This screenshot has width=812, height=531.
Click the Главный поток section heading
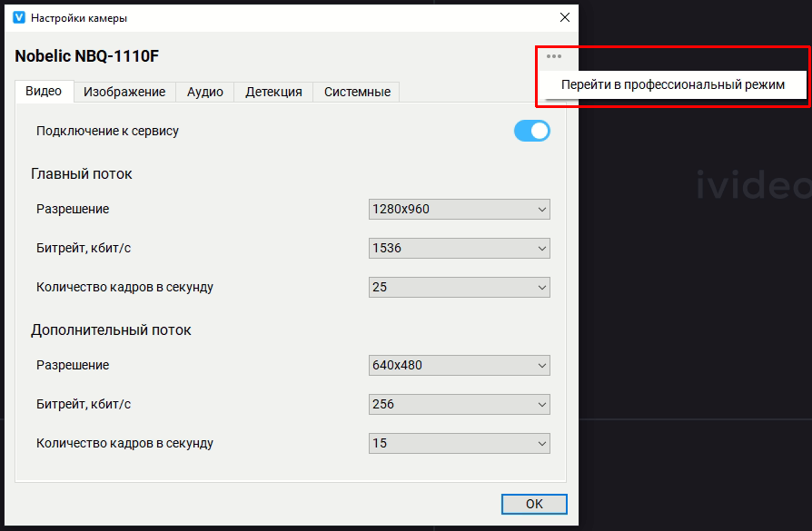82,174
